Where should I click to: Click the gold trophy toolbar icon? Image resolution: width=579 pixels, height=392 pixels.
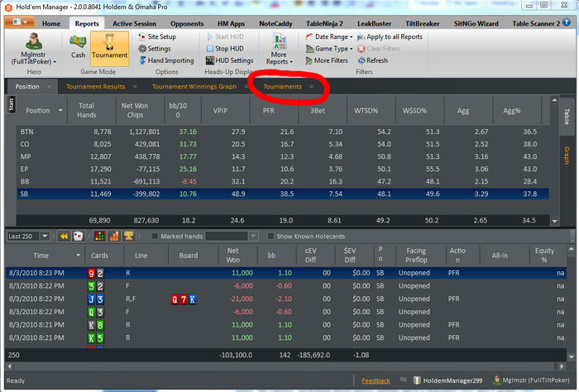point(128,237)
